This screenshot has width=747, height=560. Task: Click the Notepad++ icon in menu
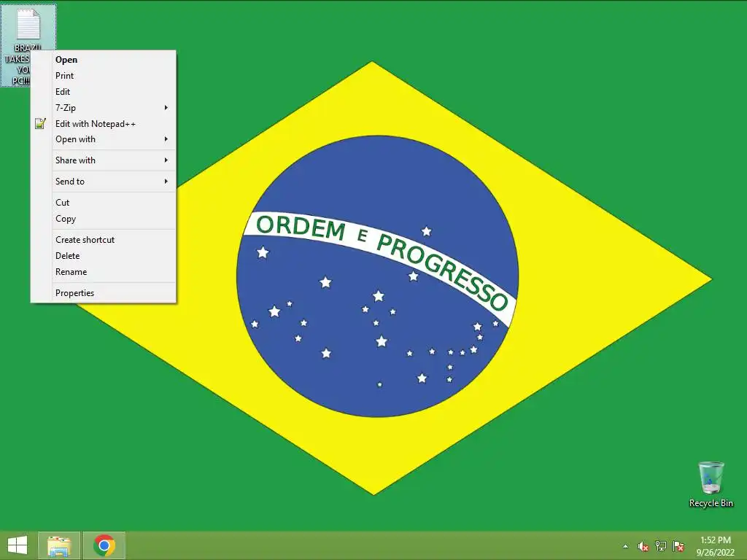click(41, 124)
